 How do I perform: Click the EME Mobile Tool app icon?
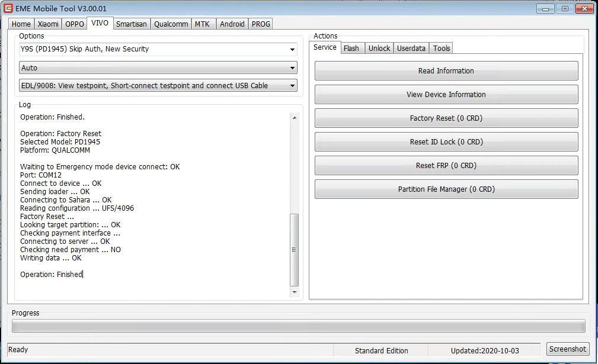(8, 8)
